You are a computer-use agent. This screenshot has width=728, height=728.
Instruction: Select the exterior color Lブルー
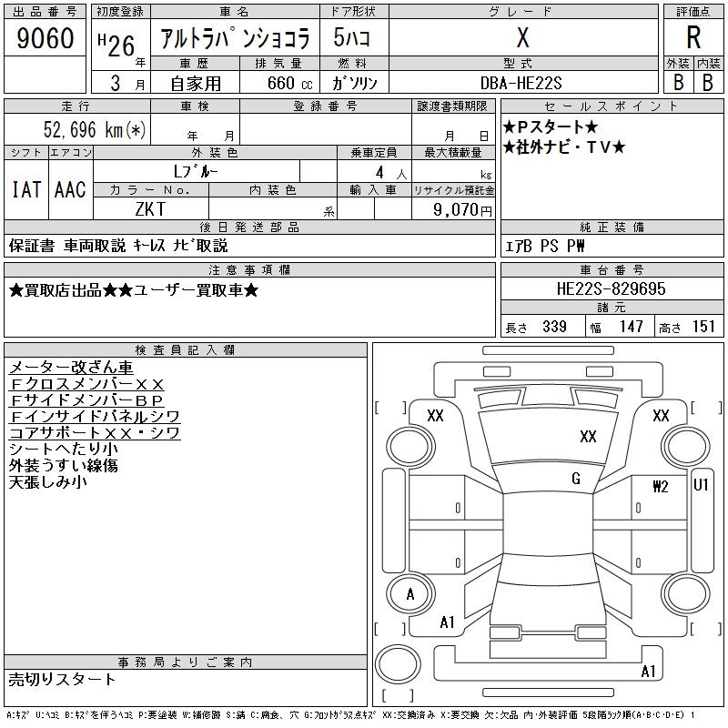pyautogui.click(x=196, y=172)
